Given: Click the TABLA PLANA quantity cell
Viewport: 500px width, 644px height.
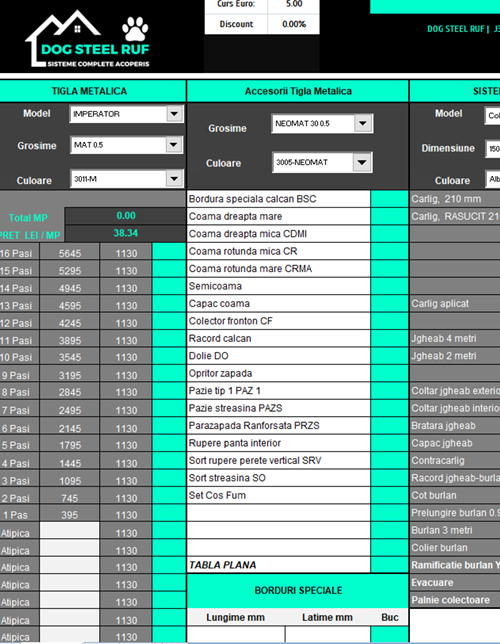Looking at the screenshot, I should tap(389, 565).
